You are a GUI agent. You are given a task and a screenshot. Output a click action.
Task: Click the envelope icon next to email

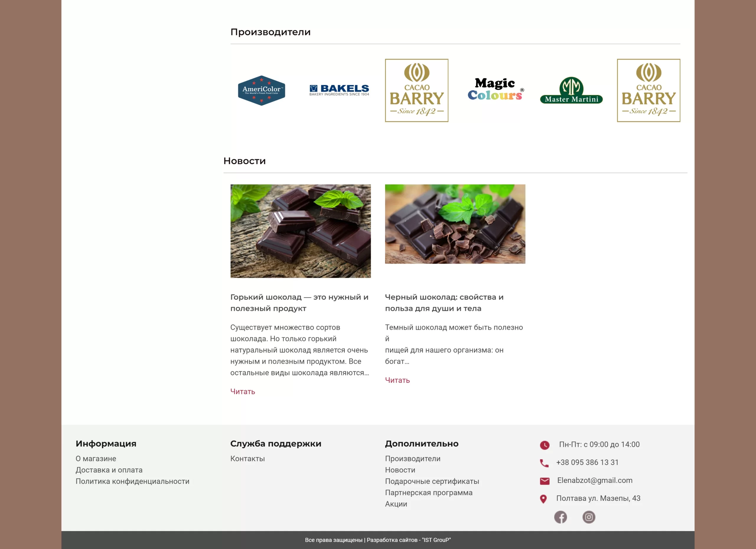544,481
